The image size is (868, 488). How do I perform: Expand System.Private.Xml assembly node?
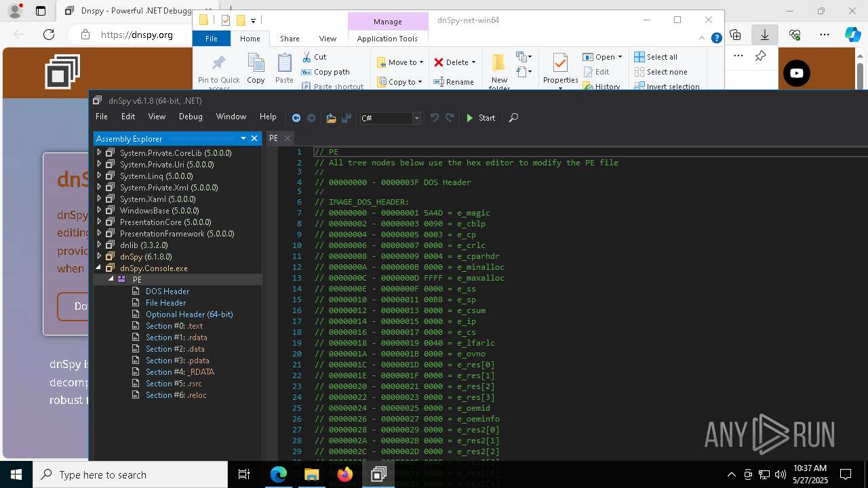click(99, 188)
